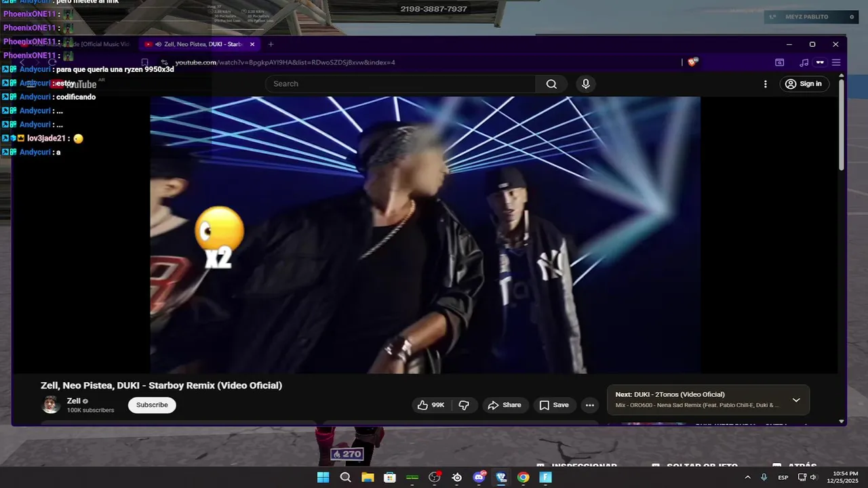868x488 pixels.
Task: Click the page vertical scrollbar thumb
Action: tap(842, 124)
